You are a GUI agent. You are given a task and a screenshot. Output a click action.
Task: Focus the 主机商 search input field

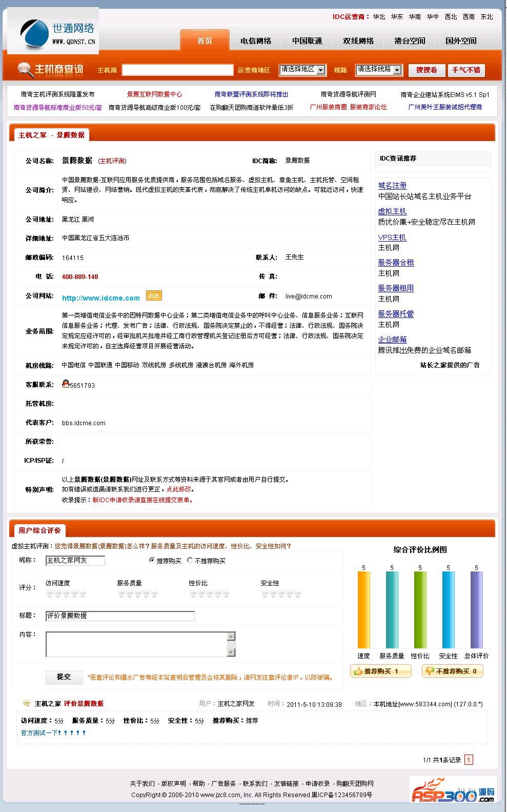(x=177, y=70)
